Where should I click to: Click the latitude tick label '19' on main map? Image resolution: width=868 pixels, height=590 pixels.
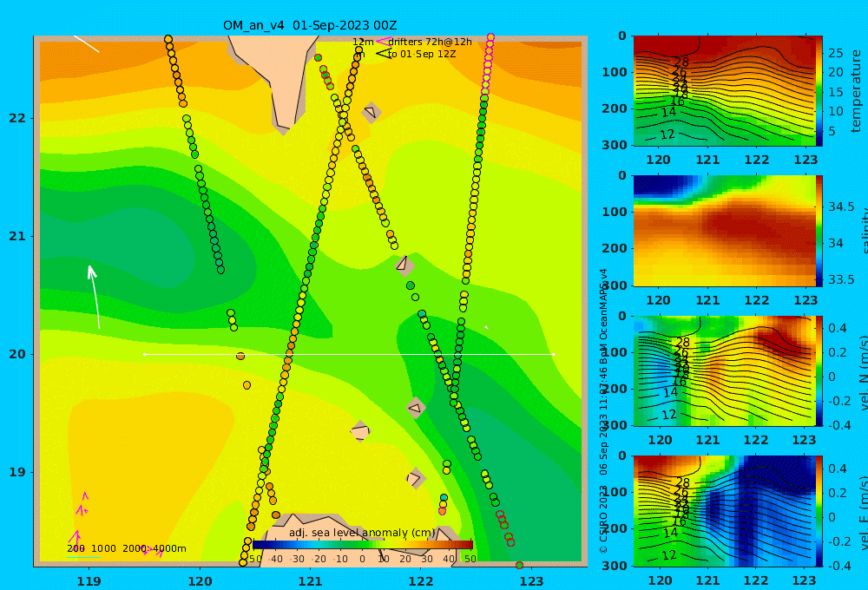[17, 472]
